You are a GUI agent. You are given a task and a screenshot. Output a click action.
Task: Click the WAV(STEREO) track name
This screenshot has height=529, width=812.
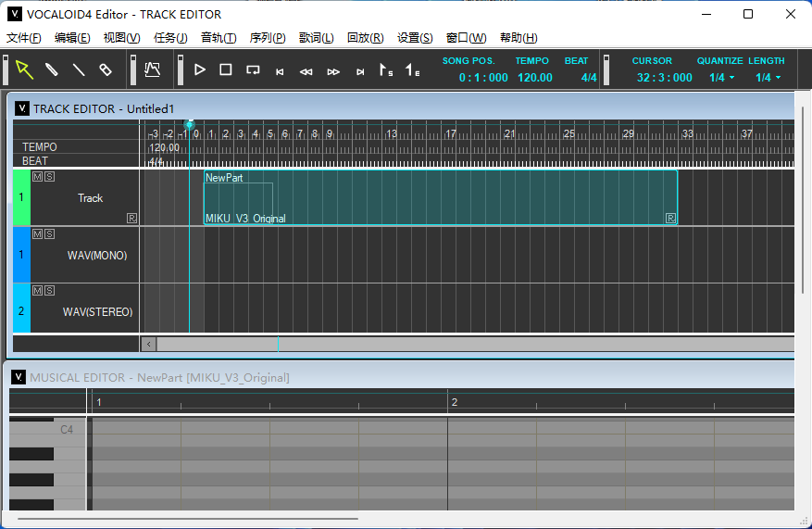[97, 312]
